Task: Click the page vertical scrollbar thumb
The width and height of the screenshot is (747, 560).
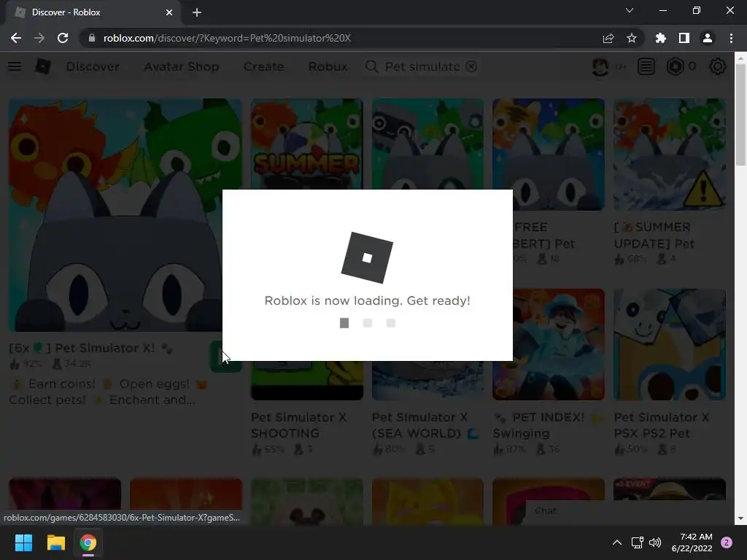Action: (740, 114)
